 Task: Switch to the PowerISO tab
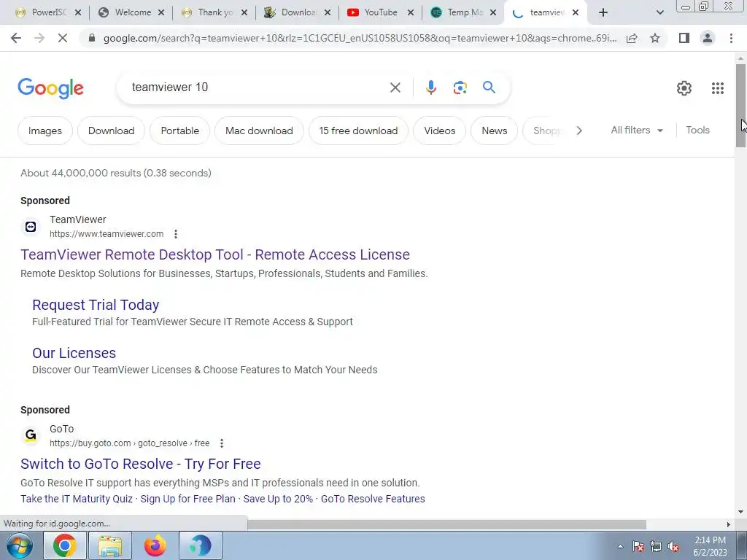point(42,12)
